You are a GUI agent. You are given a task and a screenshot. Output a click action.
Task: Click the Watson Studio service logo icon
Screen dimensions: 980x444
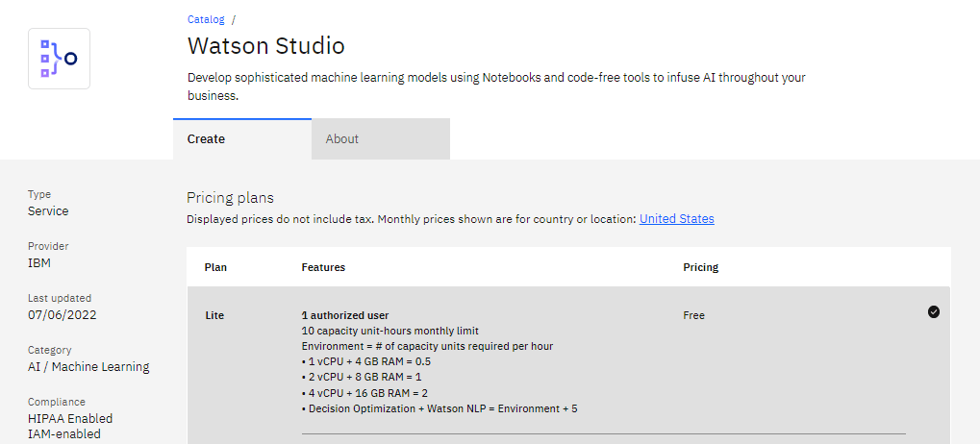coord(59,59)
